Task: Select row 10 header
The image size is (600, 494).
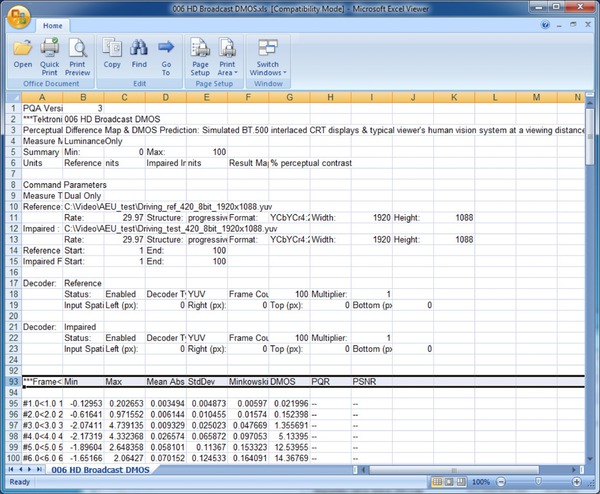Action: tap(11, 204)
